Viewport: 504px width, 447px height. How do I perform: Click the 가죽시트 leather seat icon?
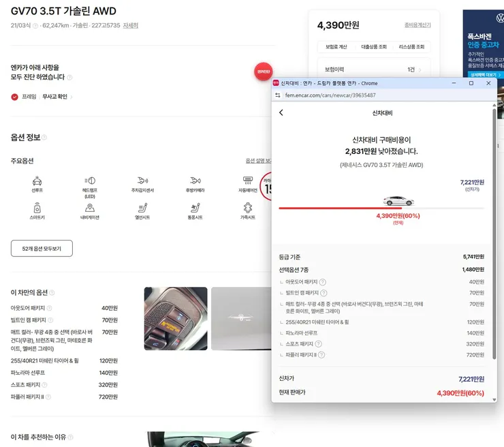[247, 208]
